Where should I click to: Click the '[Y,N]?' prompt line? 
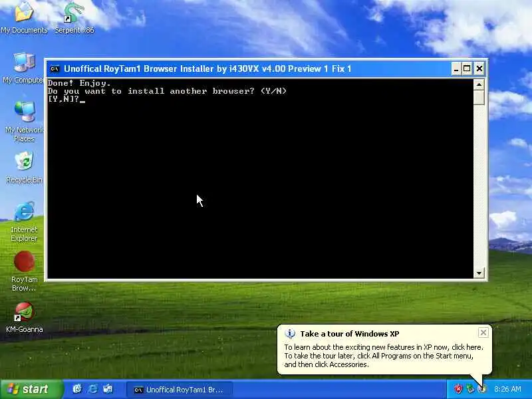[64, 99]
